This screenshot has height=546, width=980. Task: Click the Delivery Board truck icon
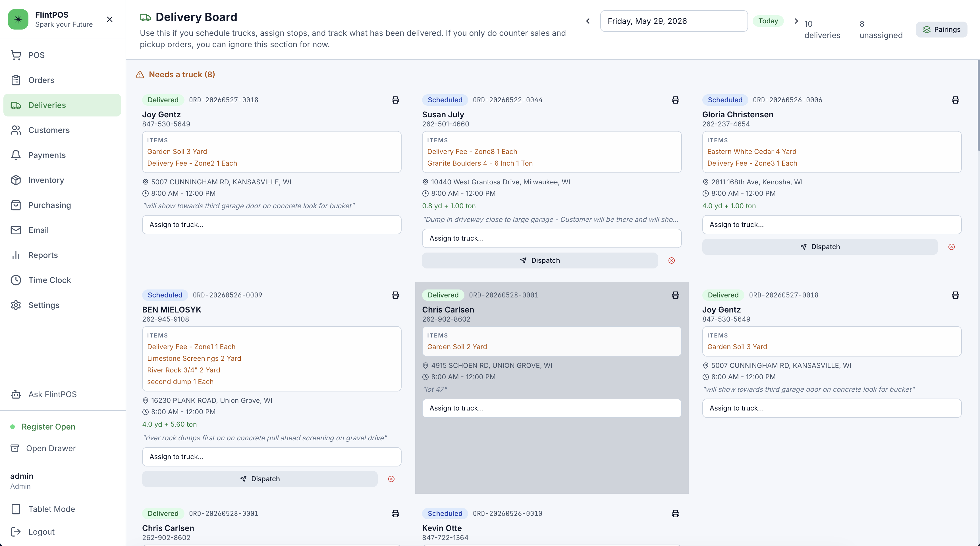pyautogui.click(x=145, y=17)
